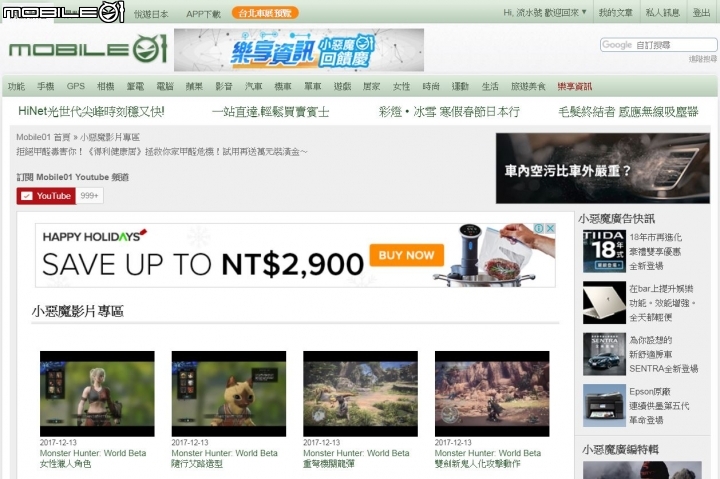This screenshot has width=720, height=479.
Task: Click the HiNet光世代 text ad
Action: (x=91, y=111)
